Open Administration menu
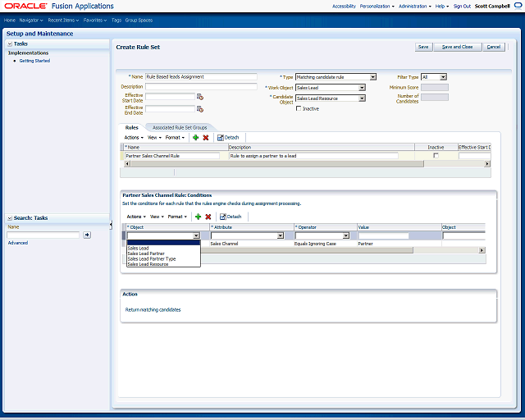The width and height of the screenshot is (525, 420). [415, 6]
